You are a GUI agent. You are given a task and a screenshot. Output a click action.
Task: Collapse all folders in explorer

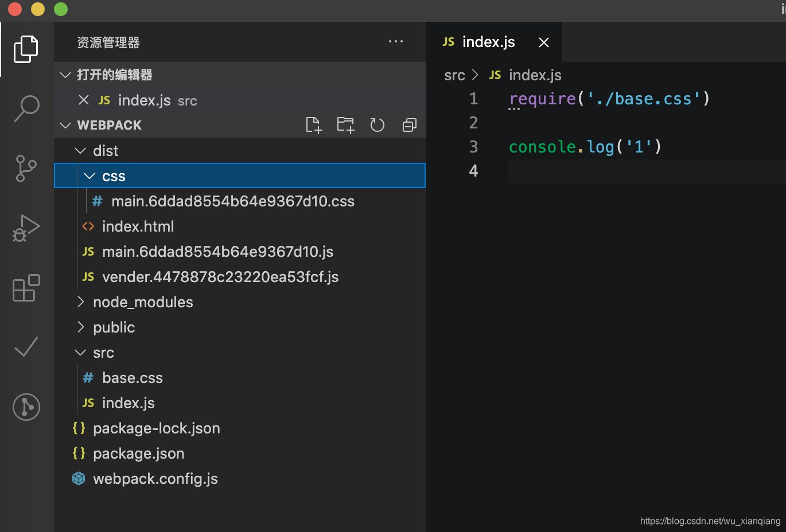point(409,125)
